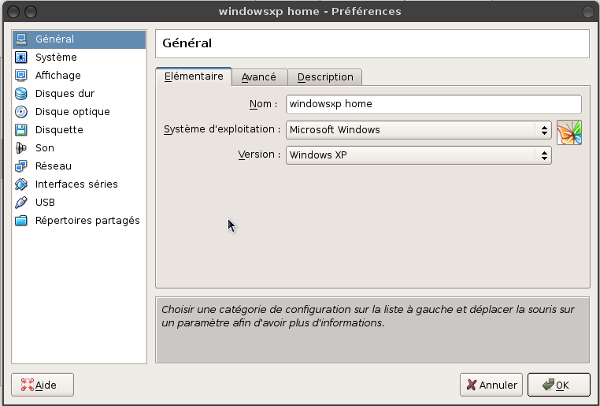The height and width of the screenshot is (406, 600).
Task: Select the Interfaces séries icon
Action: [21, 184]
